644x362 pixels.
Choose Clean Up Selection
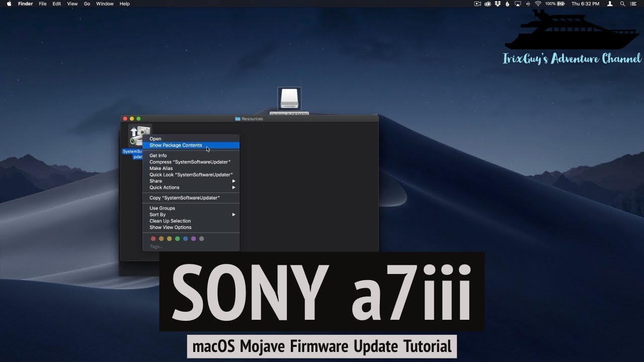point(191,221)
